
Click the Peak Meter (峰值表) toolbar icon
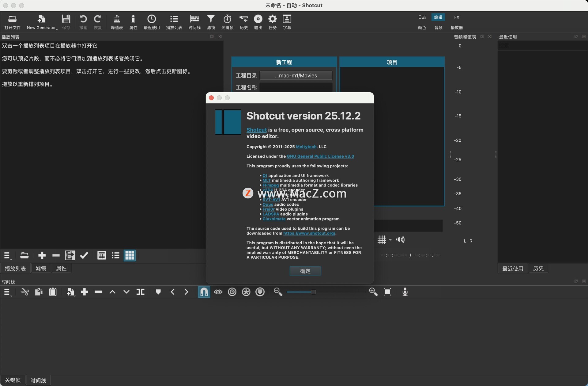[x=117, y=22]
